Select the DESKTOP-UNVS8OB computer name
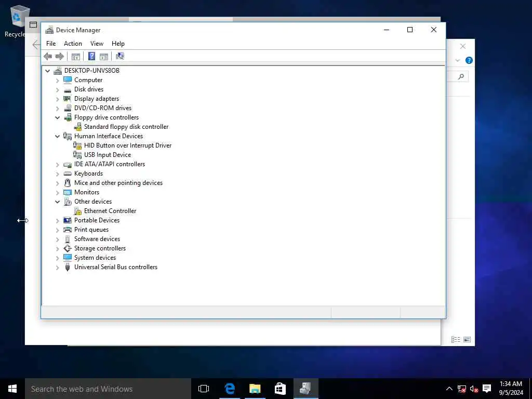This screenshot has width=532, height=399. [x=92, y=71]
